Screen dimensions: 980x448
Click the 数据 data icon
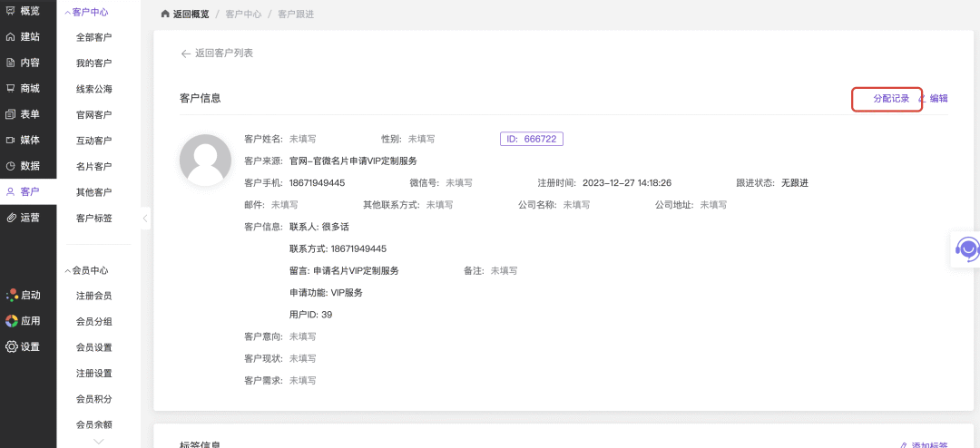tap(11, 166)
